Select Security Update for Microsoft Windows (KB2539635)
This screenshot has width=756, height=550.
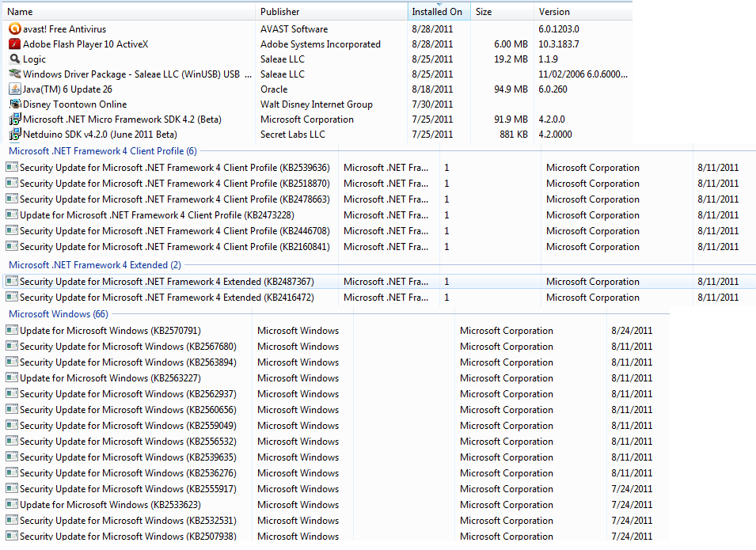(x=127, y=457)
